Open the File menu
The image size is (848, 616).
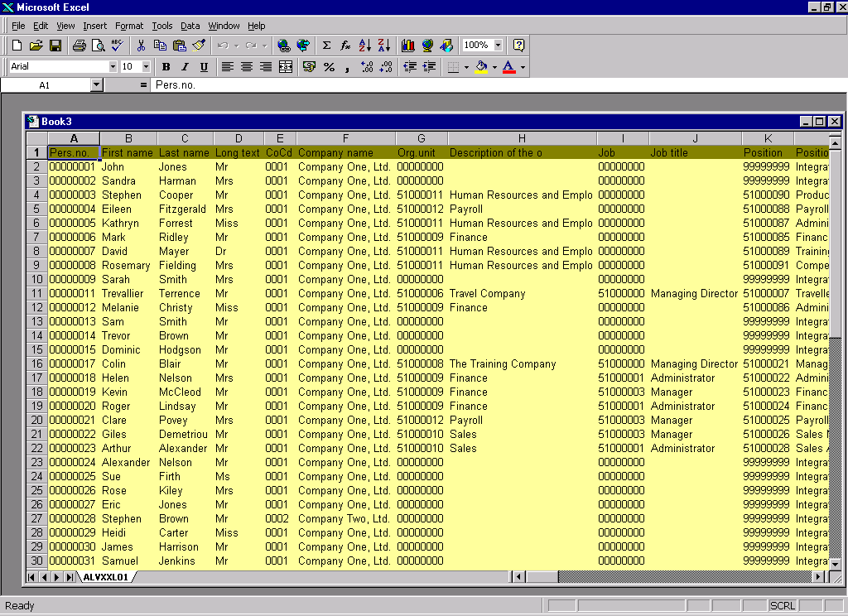coord(18,26)
